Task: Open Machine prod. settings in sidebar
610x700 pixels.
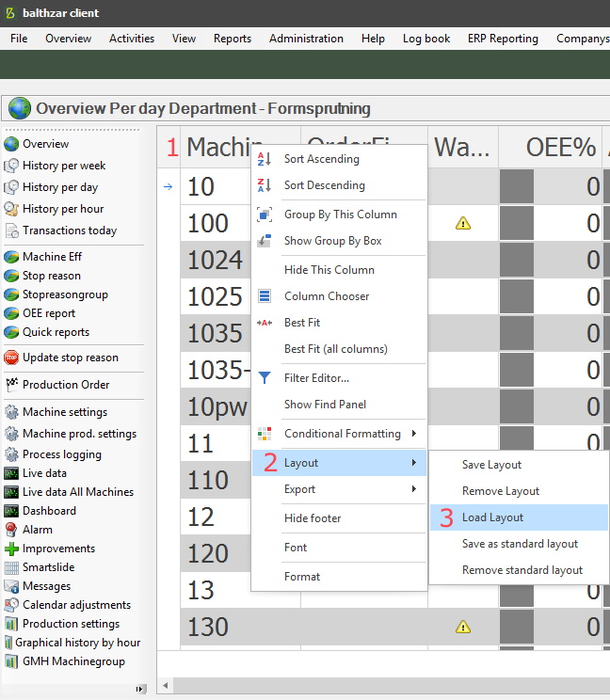Action: pos(79,434)
